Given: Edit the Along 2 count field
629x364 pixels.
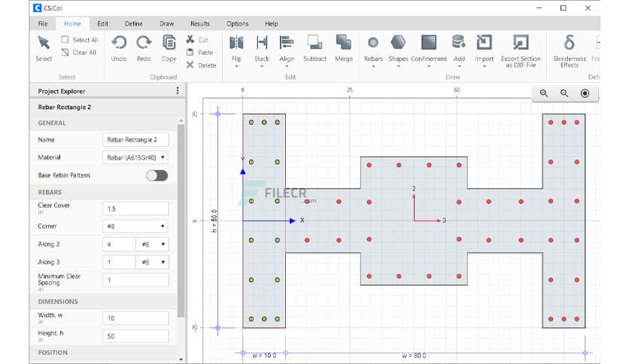Looking at the screenshot, I should pos(119,244).
